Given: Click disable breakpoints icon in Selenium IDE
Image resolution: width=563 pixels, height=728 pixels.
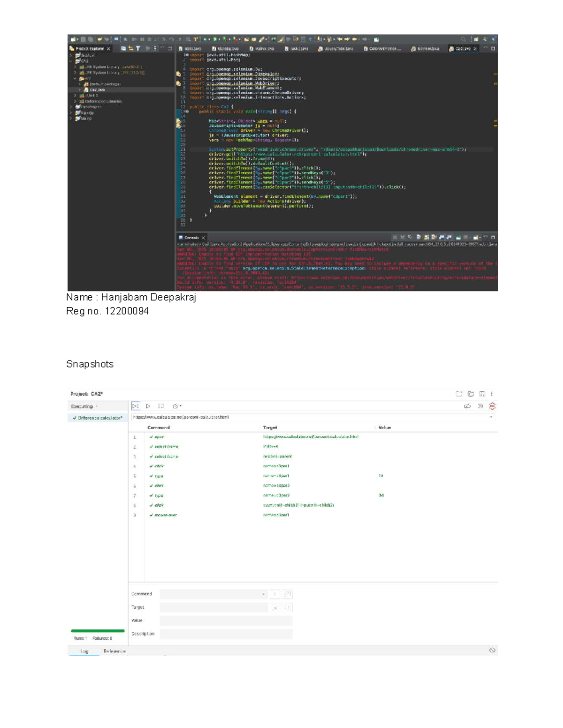Looking at the screenshot, I should pyautogui.click(x=467, y=406).
